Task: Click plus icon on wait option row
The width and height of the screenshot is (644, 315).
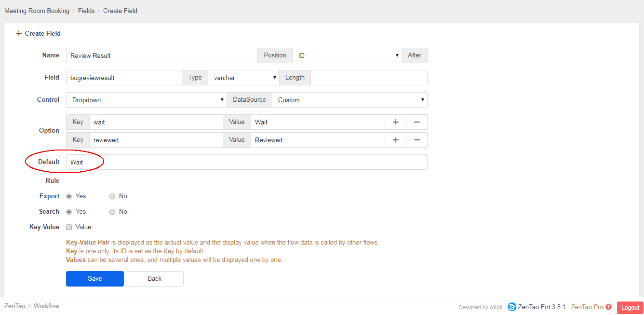Action: pos(395,122)
